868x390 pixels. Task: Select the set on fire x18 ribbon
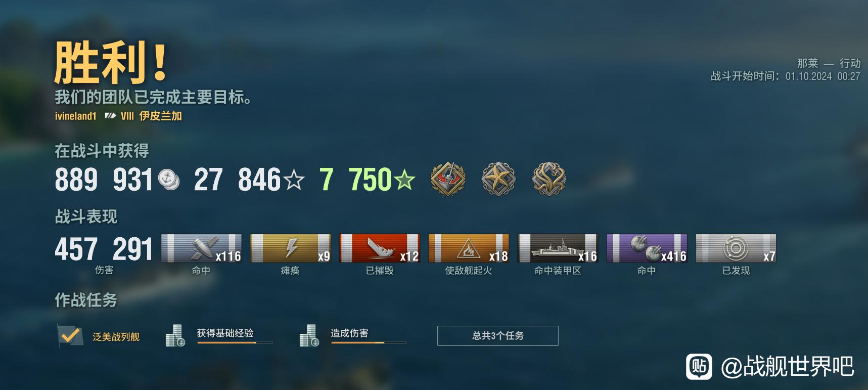coord(469,248)
